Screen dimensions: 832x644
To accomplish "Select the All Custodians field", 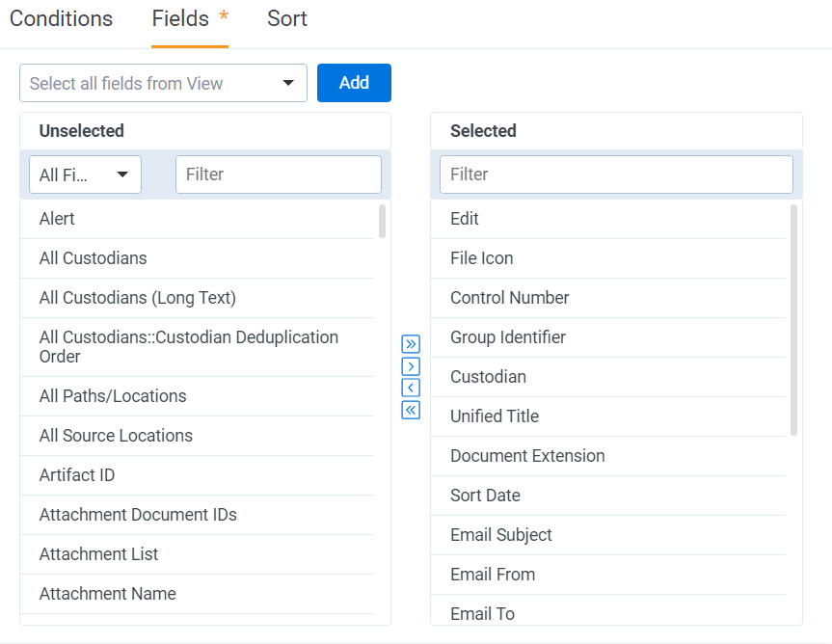I will (x=197, y=258).
